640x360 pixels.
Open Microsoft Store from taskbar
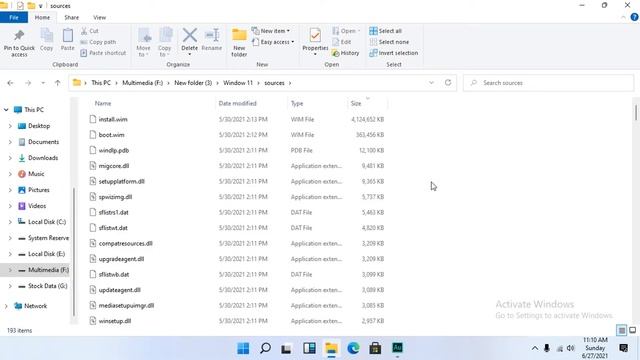375,348
